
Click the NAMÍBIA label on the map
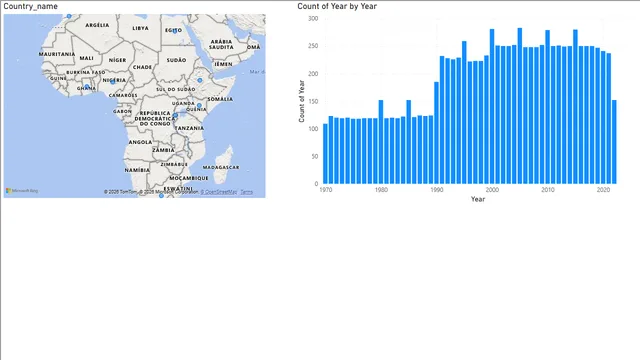(137, 170)
